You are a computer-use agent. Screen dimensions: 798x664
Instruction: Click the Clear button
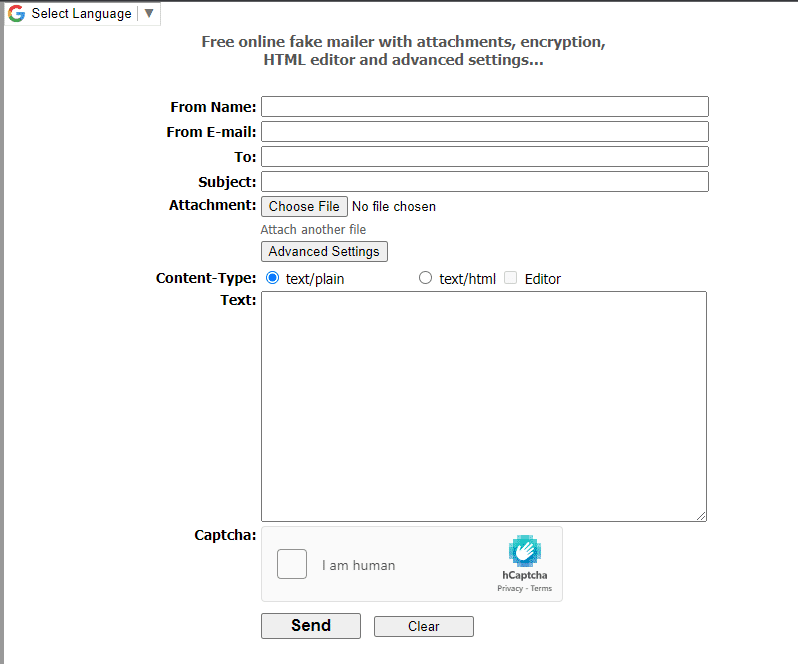pyautogui.click(x=423, y=626)
